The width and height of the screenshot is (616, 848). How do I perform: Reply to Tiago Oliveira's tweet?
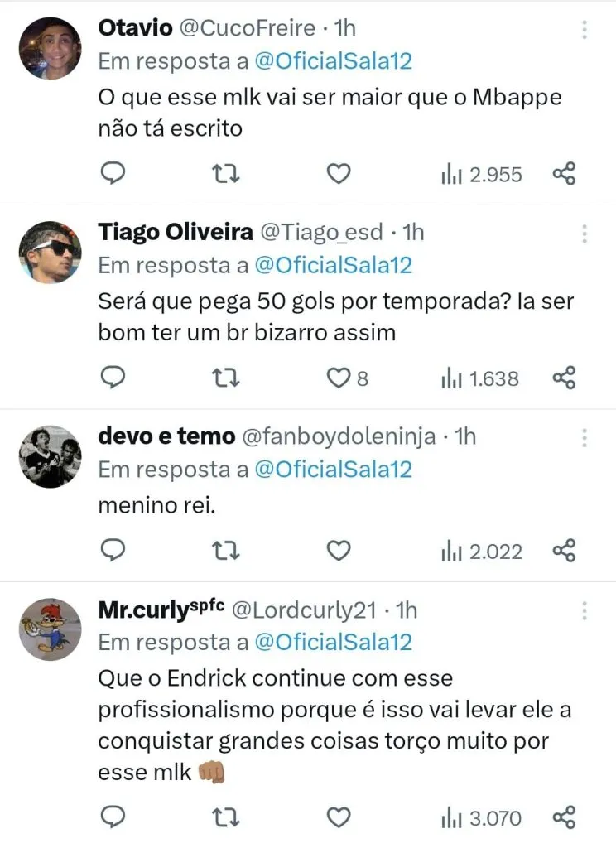(x=113, y=378)
